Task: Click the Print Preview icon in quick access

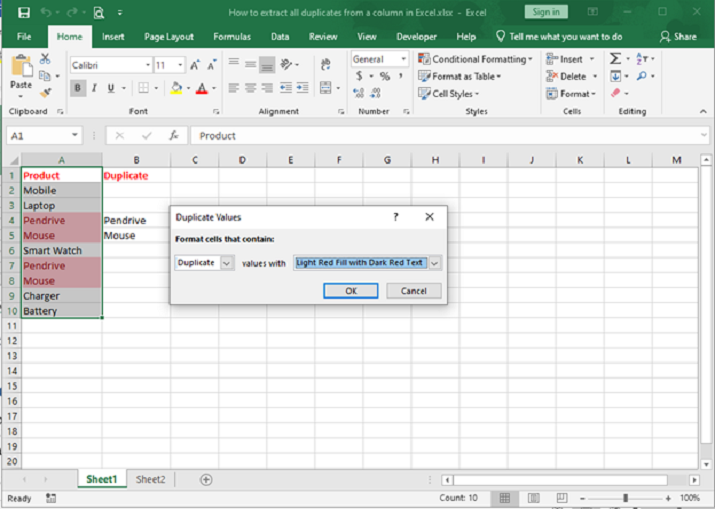Action: click(98, 13)
